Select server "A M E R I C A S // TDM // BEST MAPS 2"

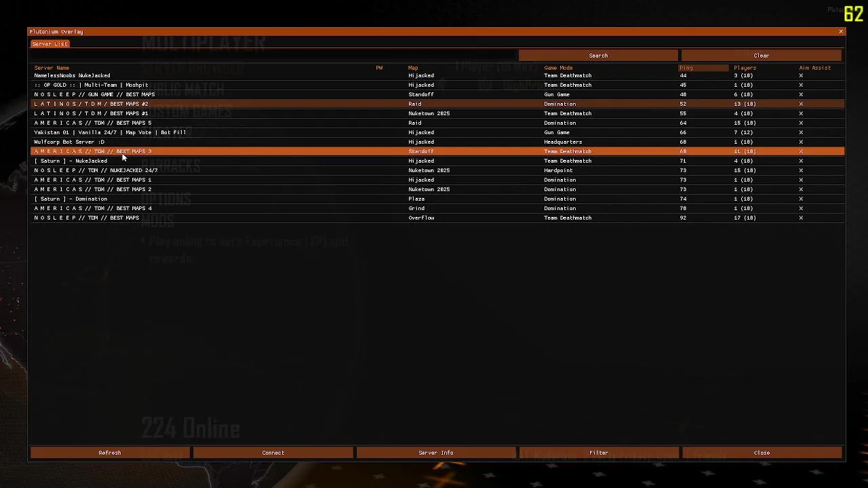tap(437, 189)
